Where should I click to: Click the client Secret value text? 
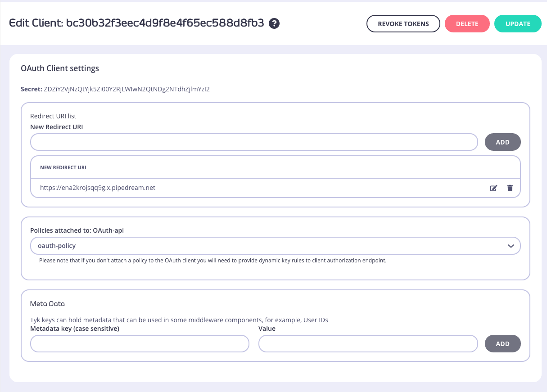point(127,89)
